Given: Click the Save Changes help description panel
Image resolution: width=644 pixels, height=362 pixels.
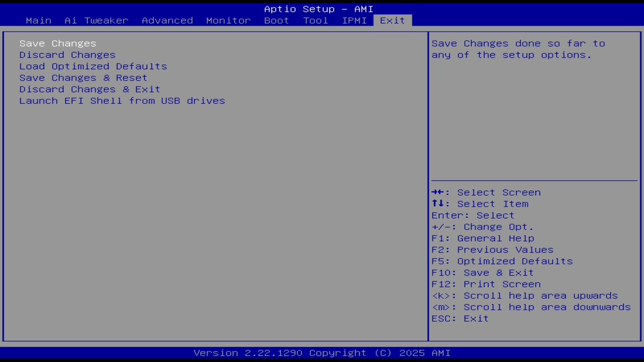Looking at the screenshot, I should point(518,49).
